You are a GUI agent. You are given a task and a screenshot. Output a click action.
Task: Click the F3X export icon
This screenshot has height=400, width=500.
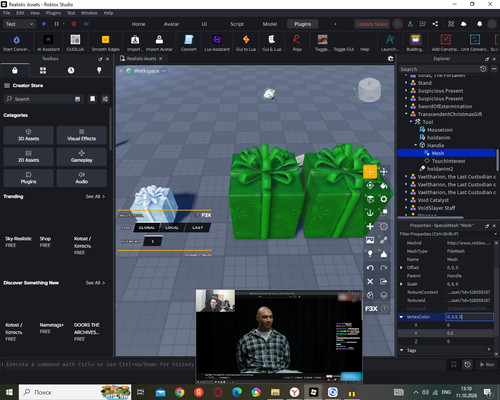coord(384,281)
